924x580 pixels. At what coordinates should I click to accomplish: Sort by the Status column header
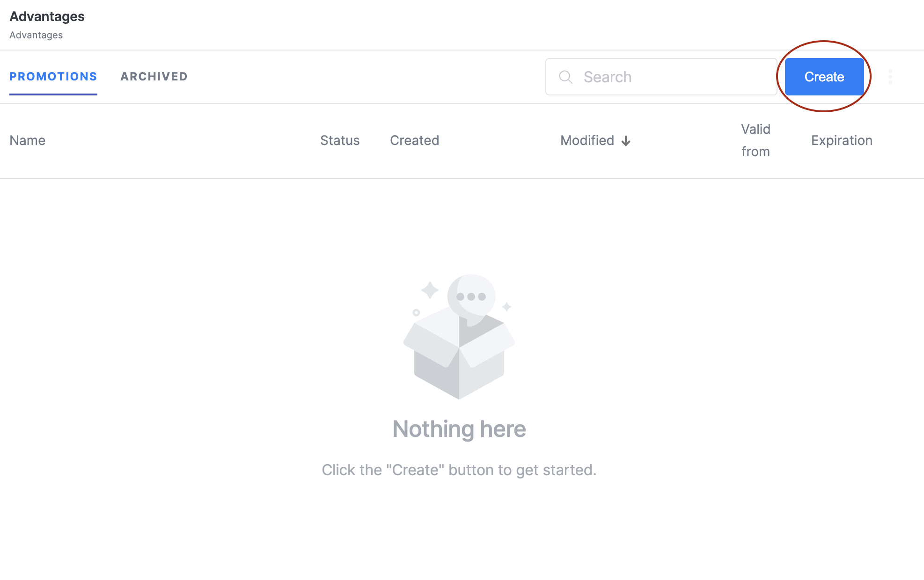pos(340,140)
